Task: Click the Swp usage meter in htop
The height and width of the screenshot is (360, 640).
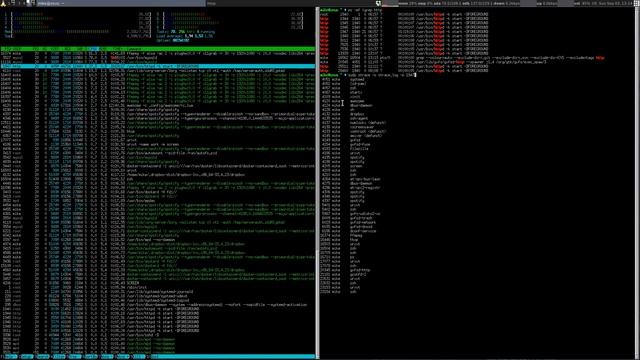Action: [x=78, y=36]
